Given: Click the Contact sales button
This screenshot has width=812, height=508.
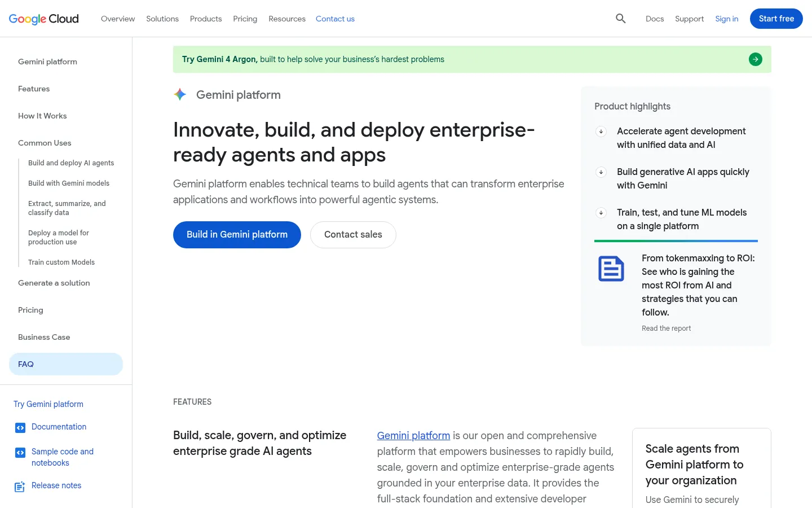Looking at the screenshot, I should point(353,235).
